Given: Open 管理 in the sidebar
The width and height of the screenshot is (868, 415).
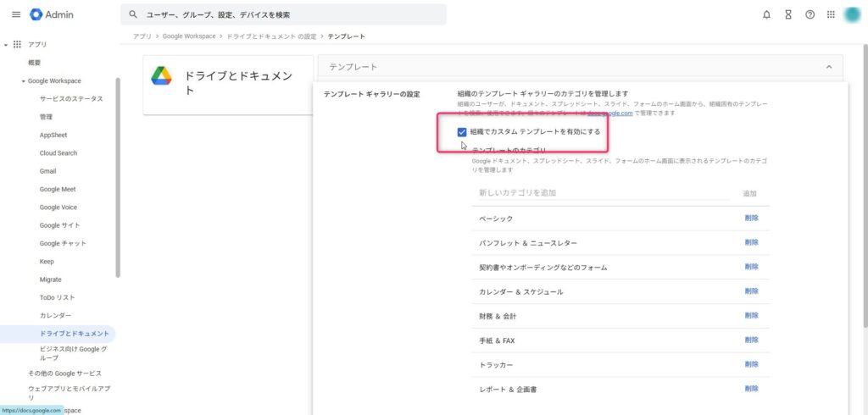Looking at the screenshot, I should pyautogui.click(x=46, y=118).
